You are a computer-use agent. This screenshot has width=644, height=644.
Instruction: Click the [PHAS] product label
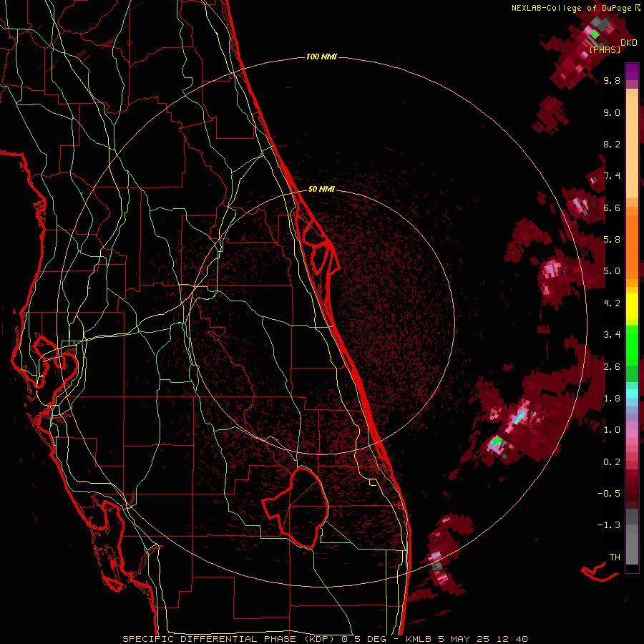pyautogui.click(x=605, y=50)
